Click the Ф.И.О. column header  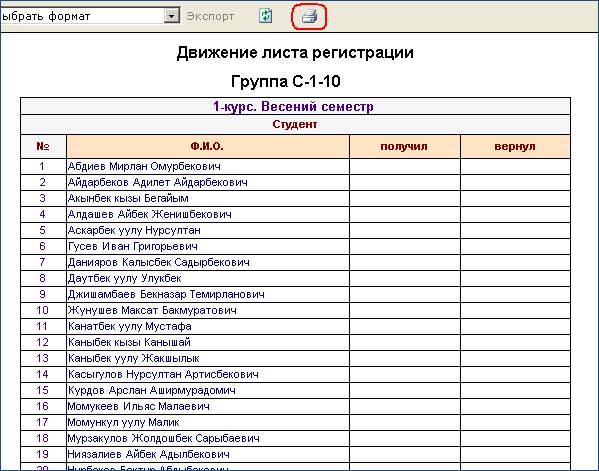coord(207,146)
